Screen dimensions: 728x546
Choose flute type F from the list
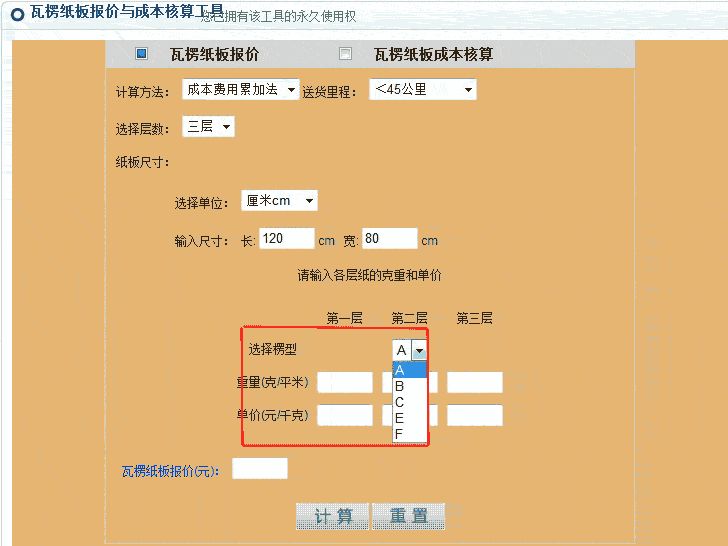pos(410,434)
